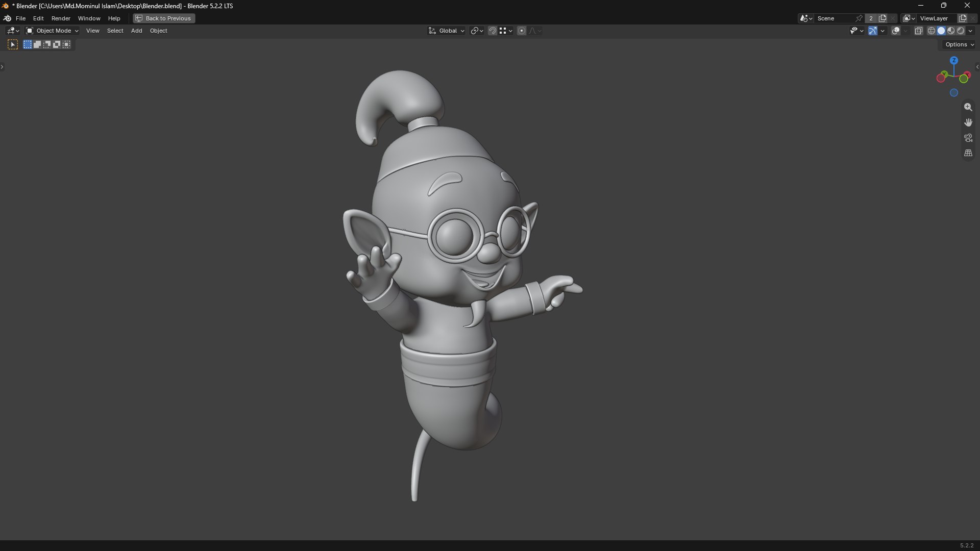Click the scene user count 2
The image size is (980, 551).
pos(871,18)
